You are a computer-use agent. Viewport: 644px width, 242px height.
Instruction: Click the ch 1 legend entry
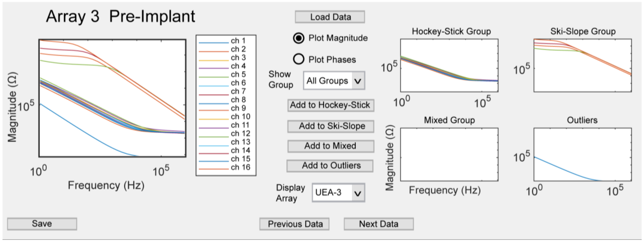tap(238, 41)
